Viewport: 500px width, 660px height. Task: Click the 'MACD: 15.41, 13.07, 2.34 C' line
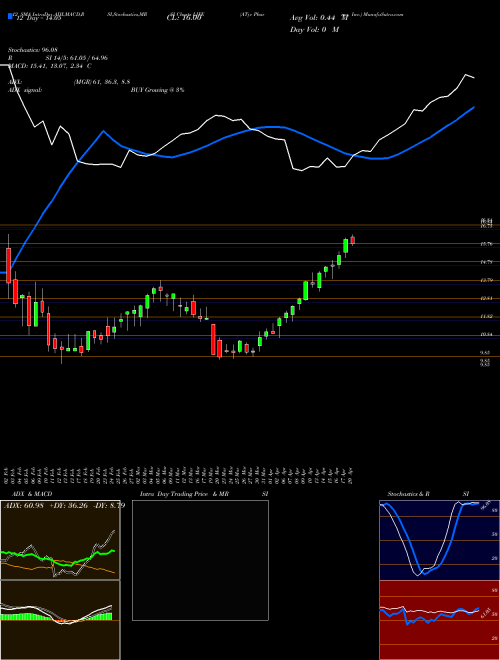[x=50, y=66]
